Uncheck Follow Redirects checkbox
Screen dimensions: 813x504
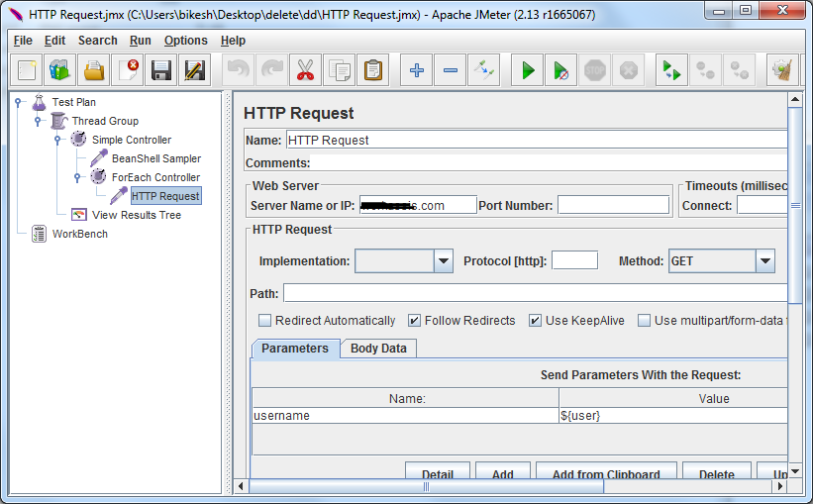[414, 321]
